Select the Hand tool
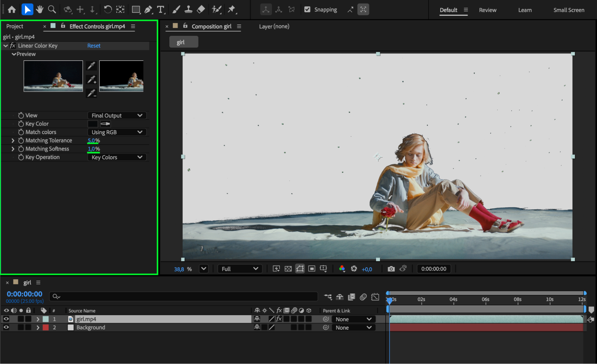Screen dimensions: 597x364 pyautogui.click(x=39, y=10)
